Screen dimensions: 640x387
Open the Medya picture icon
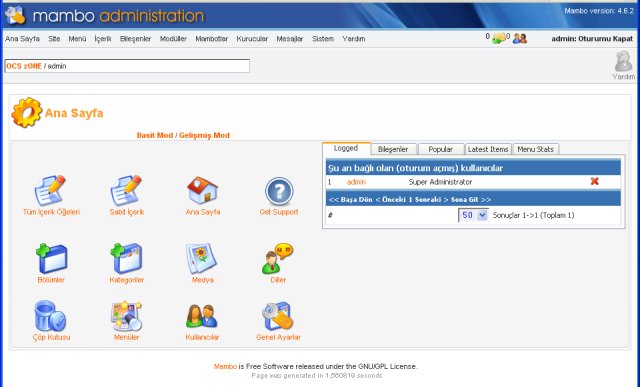tap(201, 258)
